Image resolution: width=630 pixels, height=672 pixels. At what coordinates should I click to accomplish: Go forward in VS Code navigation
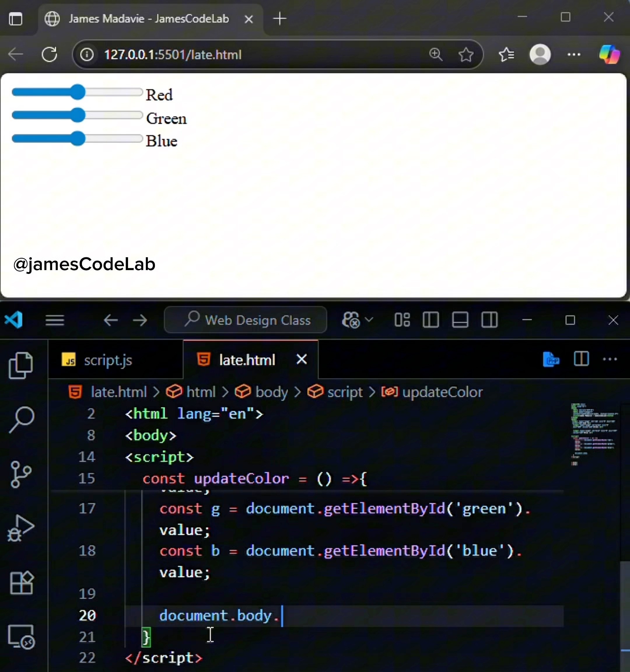point(140,320)
